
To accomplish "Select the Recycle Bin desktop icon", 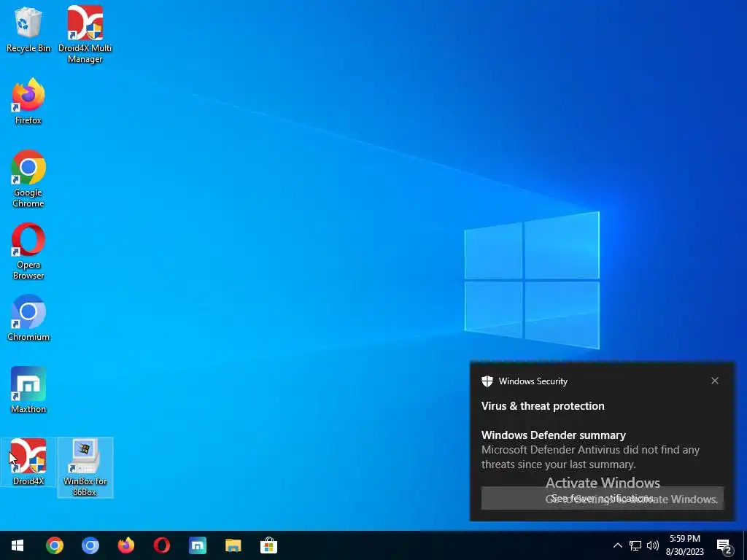I will click(28, 29).
